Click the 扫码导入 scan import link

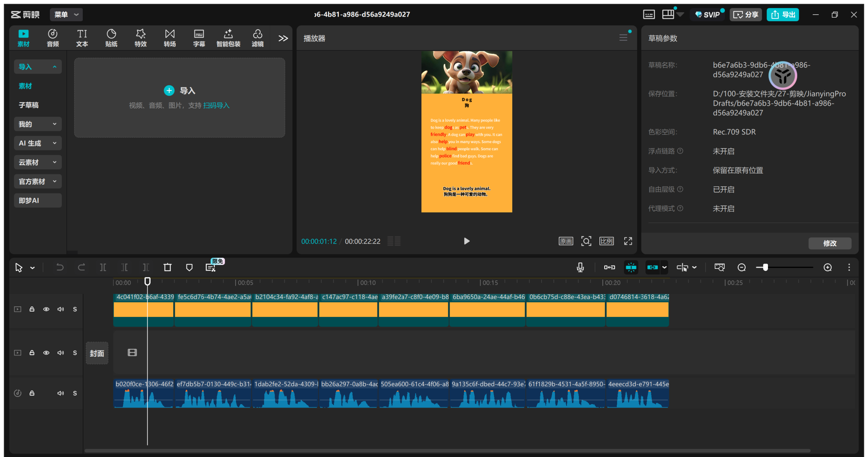[216, 105]
